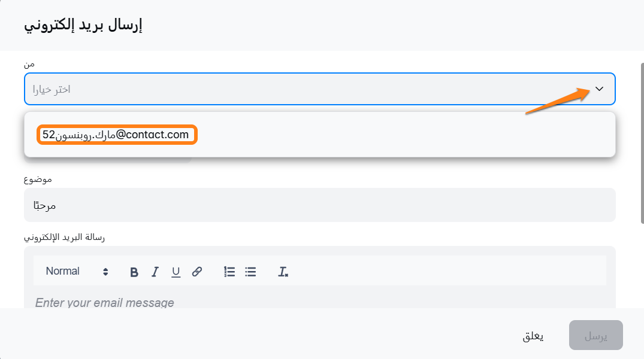Open the Normal text style dropdown
Screen dimensions: 644x359
77,272
